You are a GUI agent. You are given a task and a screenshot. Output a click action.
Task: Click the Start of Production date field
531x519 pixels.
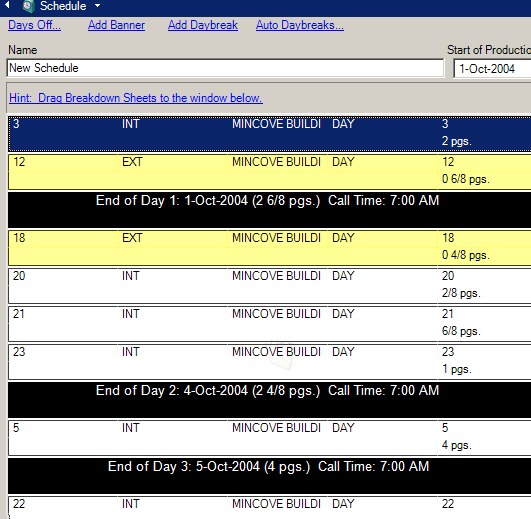(x=492, y=69)
